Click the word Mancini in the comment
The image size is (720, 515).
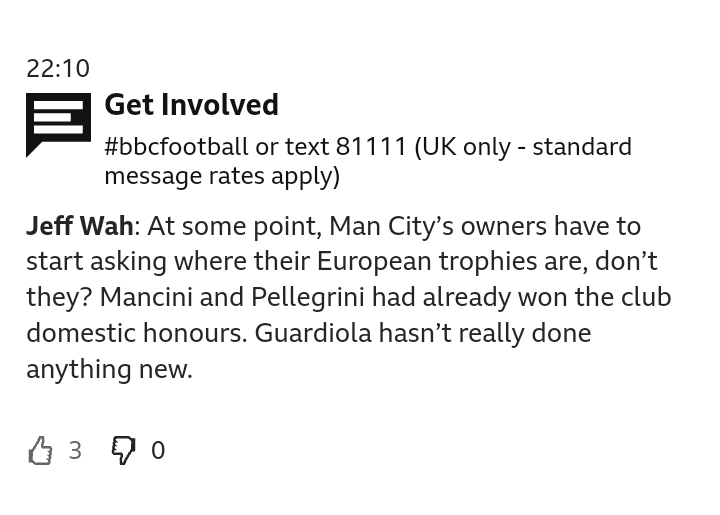(x=146, y=297)
